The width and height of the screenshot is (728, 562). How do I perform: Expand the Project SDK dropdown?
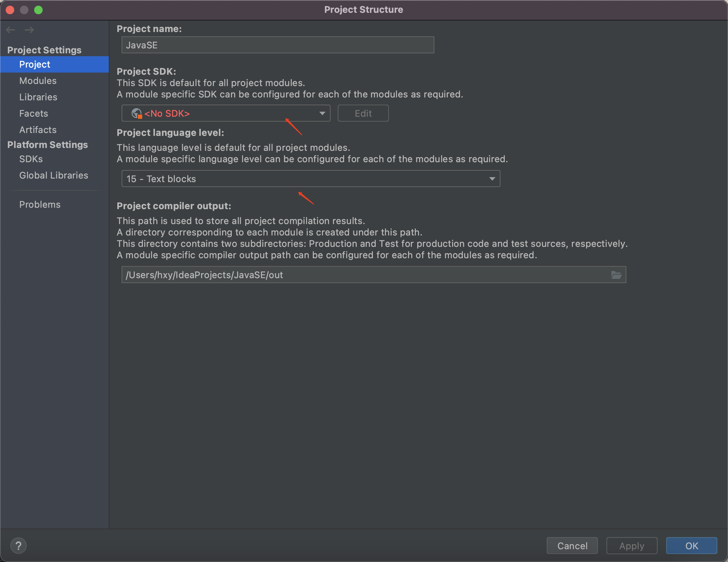(x=322, y=113)
